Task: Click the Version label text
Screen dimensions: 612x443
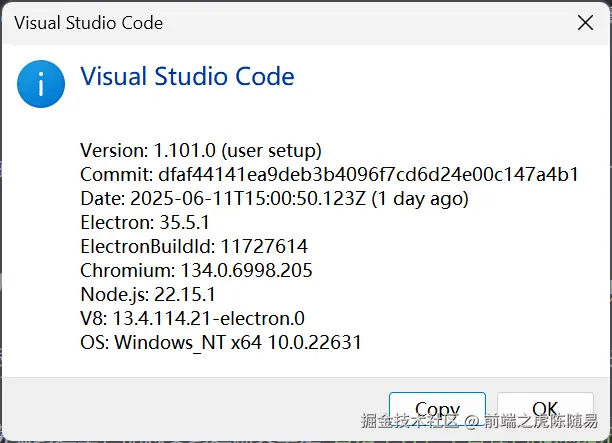Action: point(114,151)
